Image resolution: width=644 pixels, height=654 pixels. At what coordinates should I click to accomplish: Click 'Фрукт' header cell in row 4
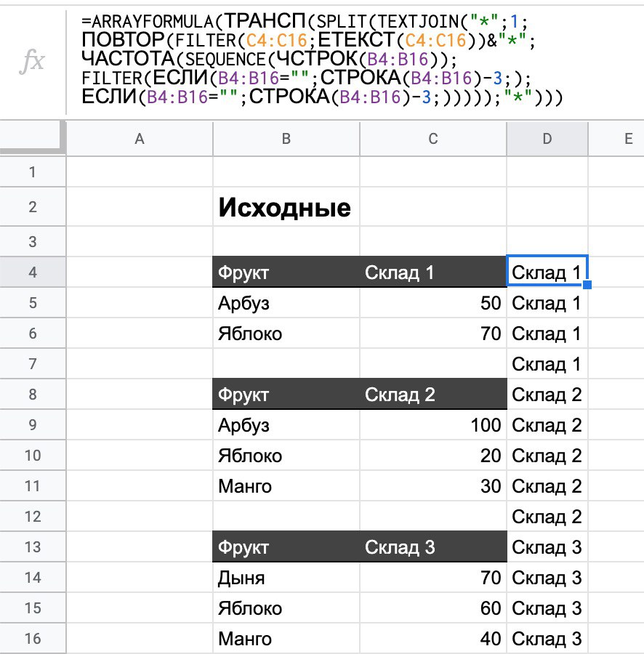coord(286,272)
